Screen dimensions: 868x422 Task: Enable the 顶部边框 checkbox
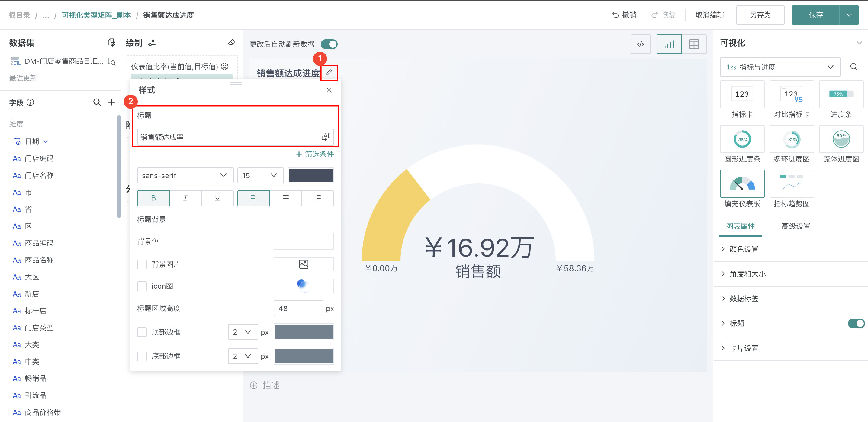pos(142,332)
